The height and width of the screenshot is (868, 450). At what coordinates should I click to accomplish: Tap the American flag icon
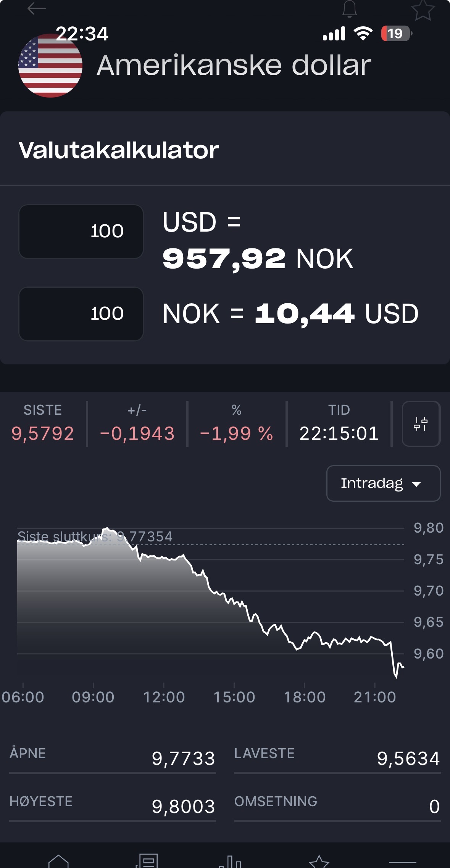coord(50,66)
